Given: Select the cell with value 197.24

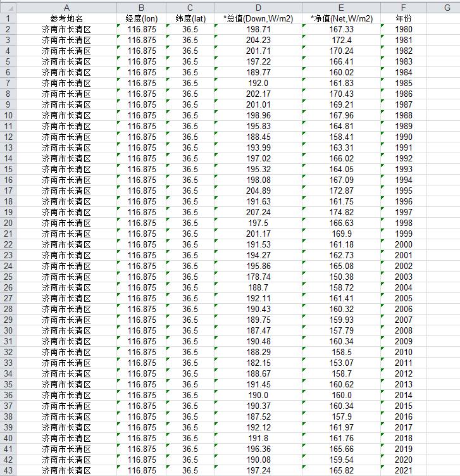Looking at the screenshot, I should [258, 470].
